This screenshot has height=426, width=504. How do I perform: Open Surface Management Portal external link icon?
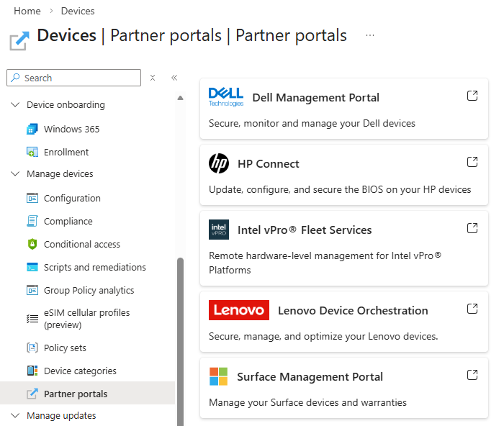(x=472, y=375)
